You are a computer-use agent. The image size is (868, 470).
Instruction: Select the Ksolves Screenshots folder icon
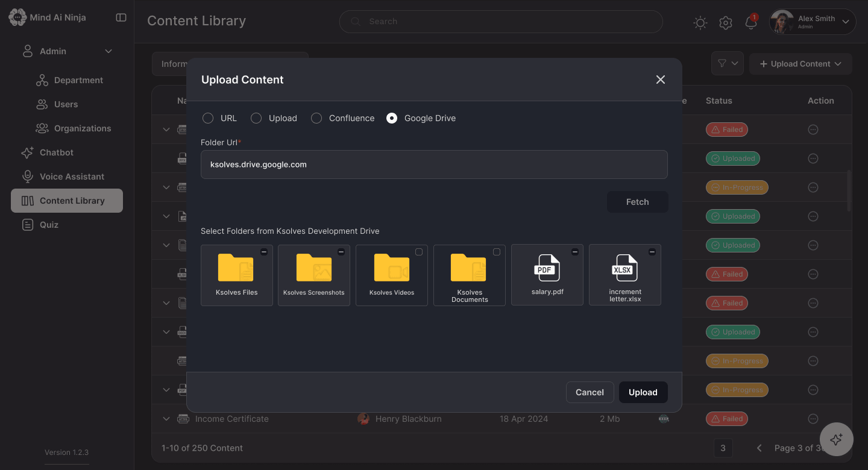coord(313,268)
